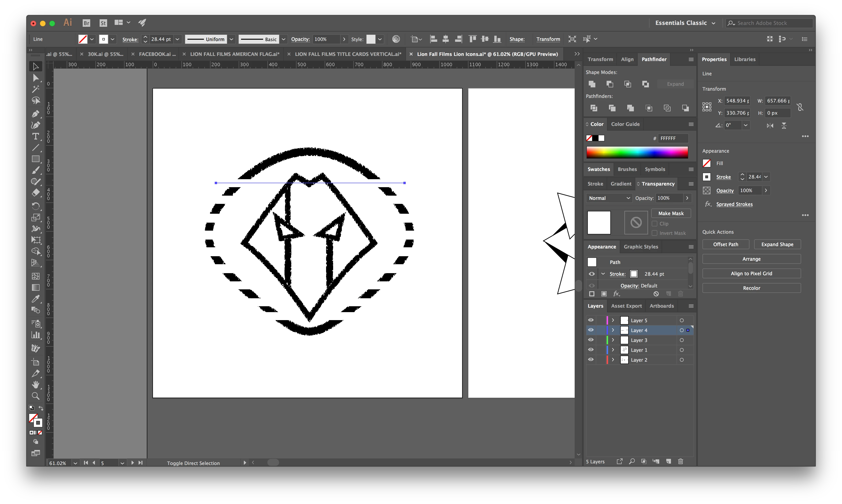Click the Unite shape mode icon
This screenshot has height=504, width=842.
click(x=592, y=84)
